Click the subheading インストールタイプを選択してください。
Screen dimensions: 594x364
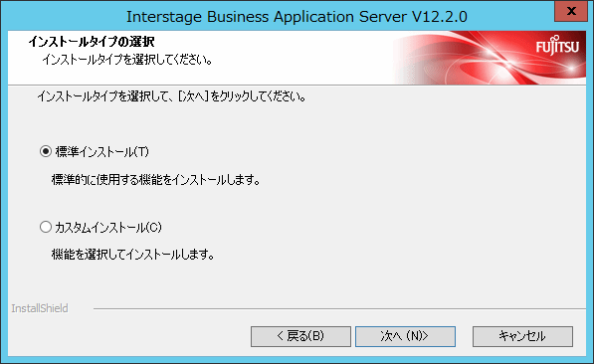(127, 60)
